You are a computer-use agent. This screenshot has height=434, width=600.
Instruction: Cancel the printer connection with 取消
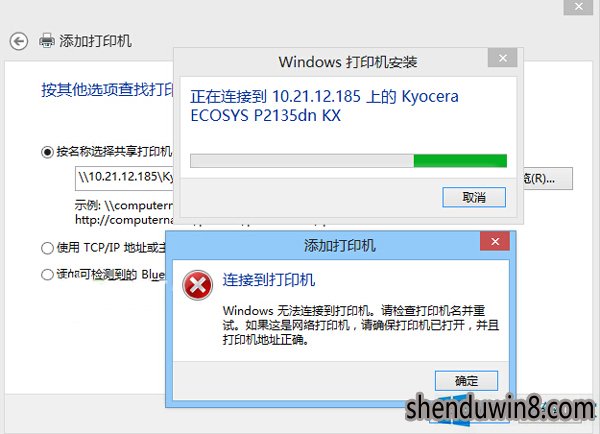[474, 197]
